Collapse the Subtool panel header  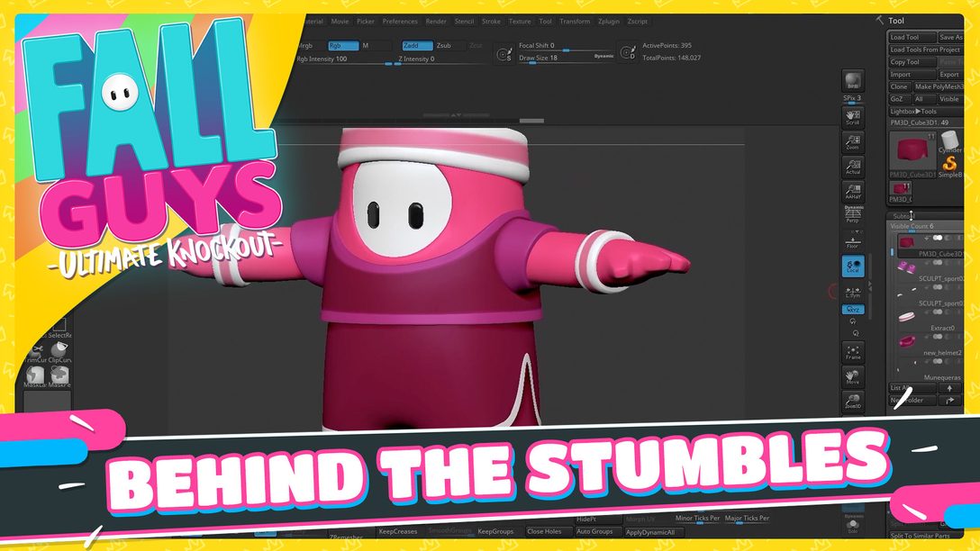pos(901,216)
